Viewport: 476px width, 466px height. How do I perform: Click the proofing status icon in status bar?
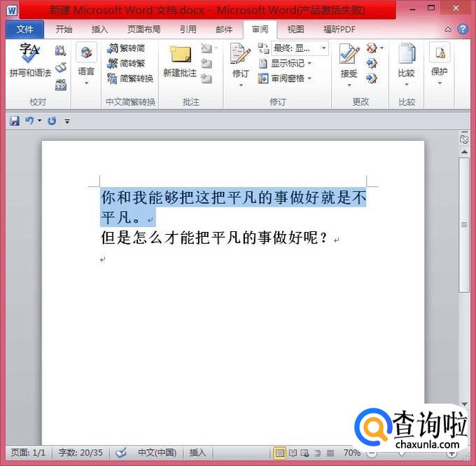(121, 453)
